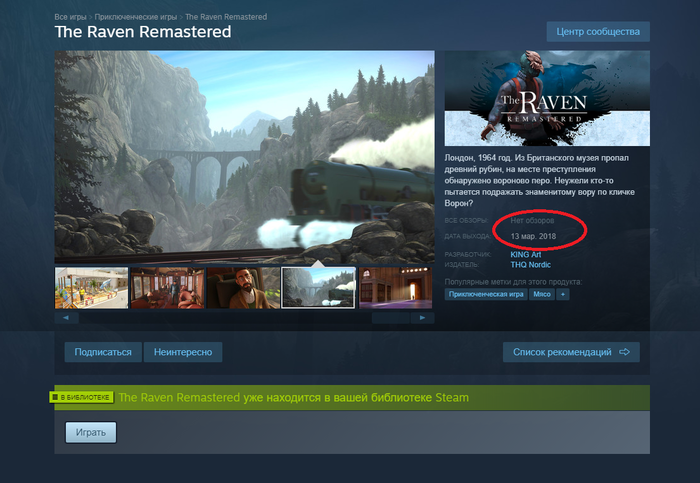Click the В БИБЛИОТЕКЕ library badge
The width and height of the screenshot is (700, 483).
tap(81, 397)
